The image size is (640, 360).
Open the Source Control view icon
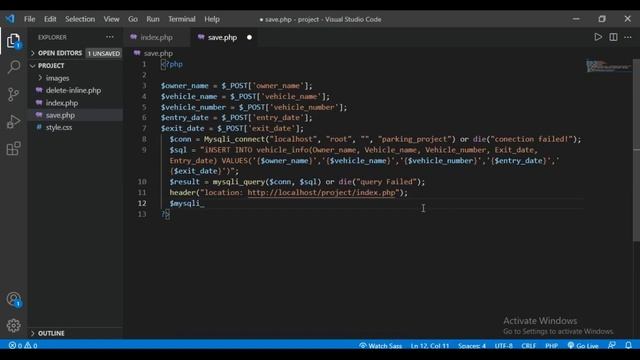(13, 94)
